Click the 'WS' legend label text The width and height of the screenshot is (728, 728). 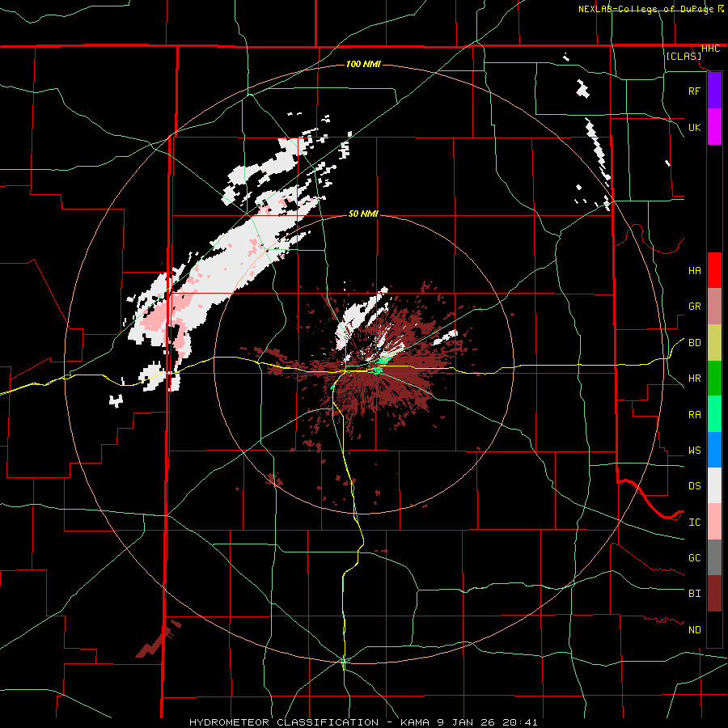tap(694, 450)
